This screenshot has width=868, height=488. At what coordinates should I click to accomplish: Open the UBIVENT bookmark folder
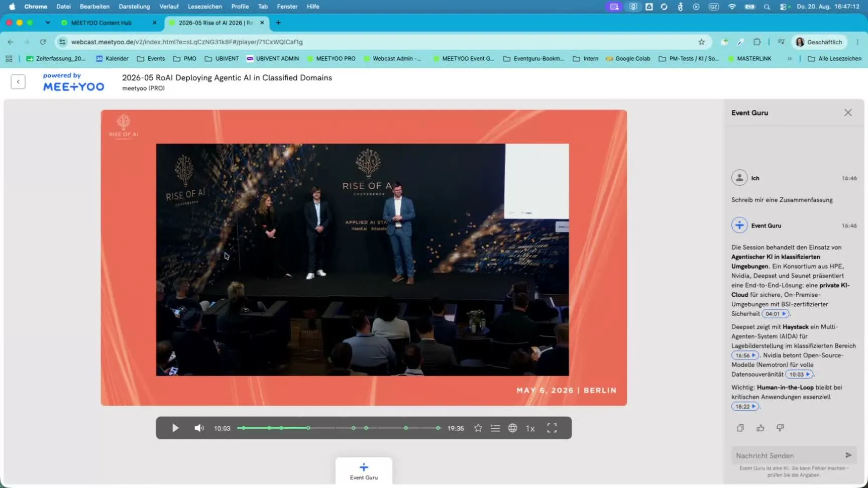[x=222, y=59]
